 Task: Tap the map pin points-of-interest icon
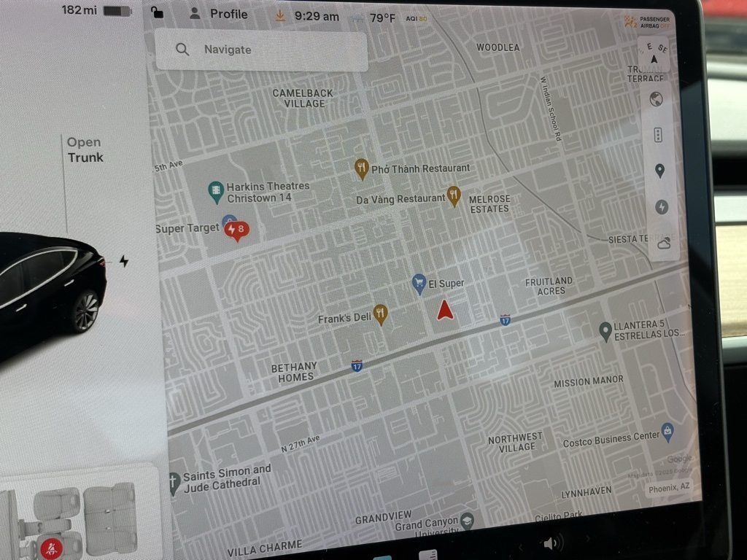pos(659,171)
